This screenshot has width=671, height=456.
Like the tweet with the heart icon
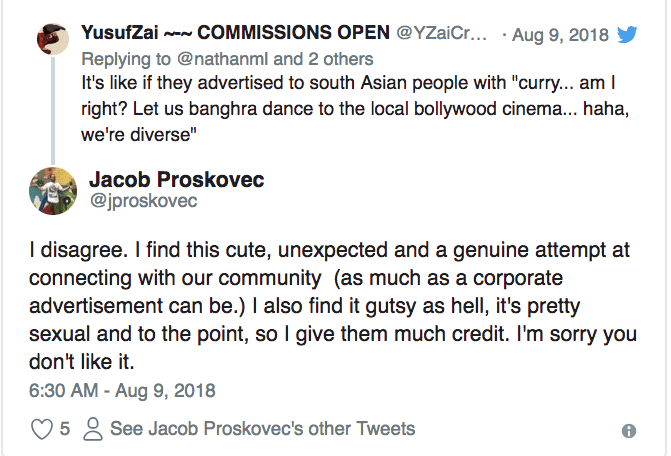click(42, 429)
